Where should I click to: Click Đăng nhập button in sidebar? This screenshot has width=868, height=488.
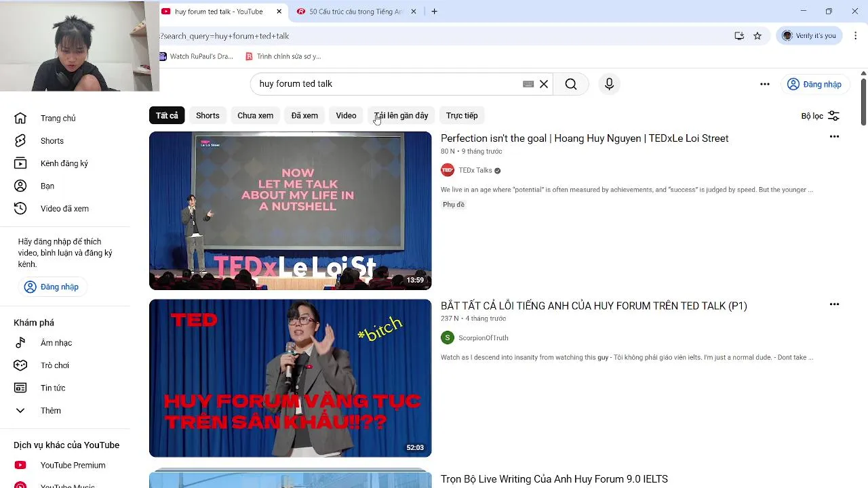52,287
